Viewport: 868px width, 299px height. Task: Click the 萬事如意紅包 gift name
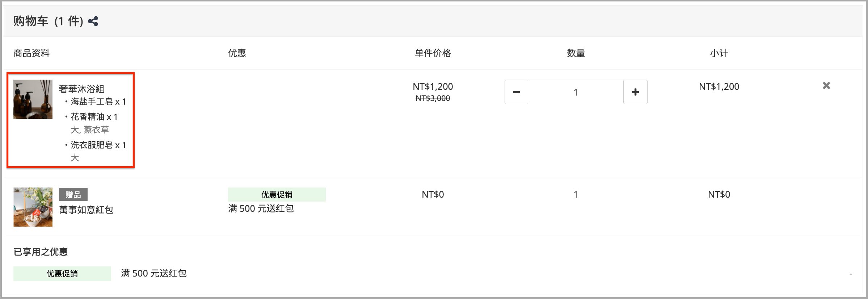point(86,210)
